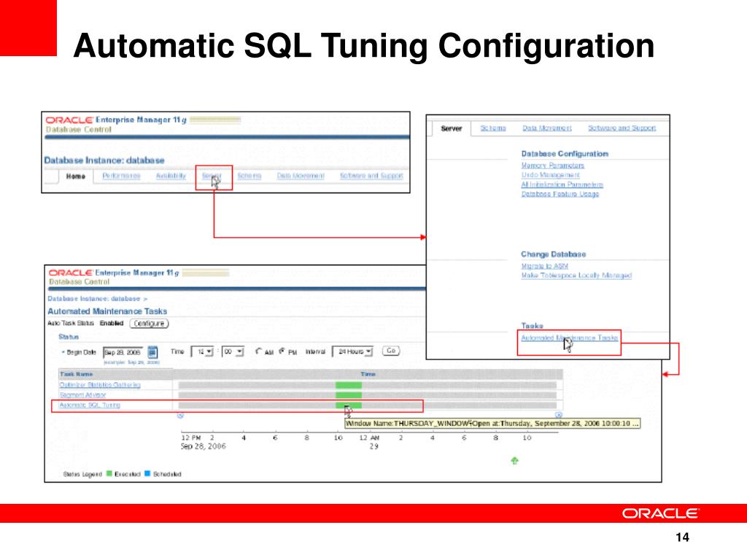Open the Server tab in Database Instance window
The image size is (747, 560).
coord(212,176)
